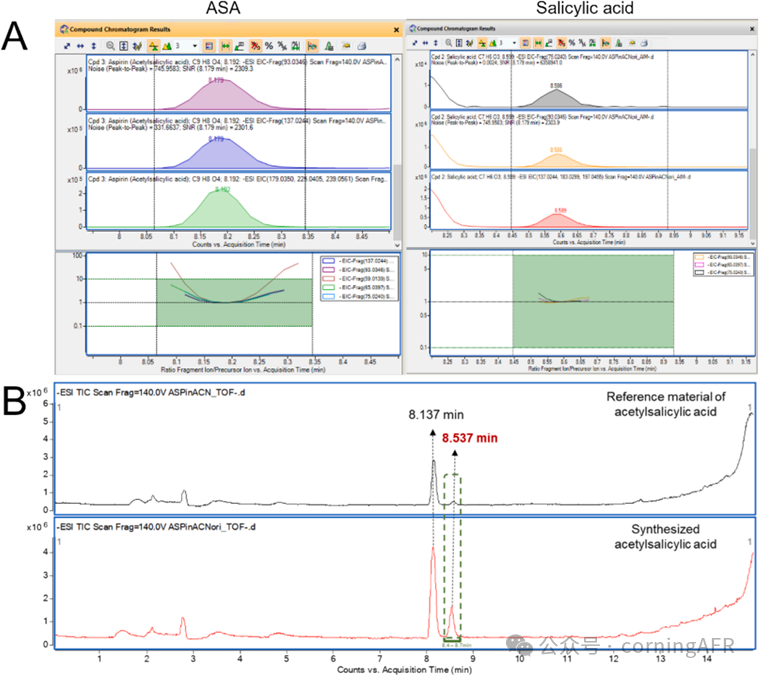Select gray EIC-Frag(75.0240) pane in Salicylic acid window
Viewport: 759px width, 676px height.
589,80
